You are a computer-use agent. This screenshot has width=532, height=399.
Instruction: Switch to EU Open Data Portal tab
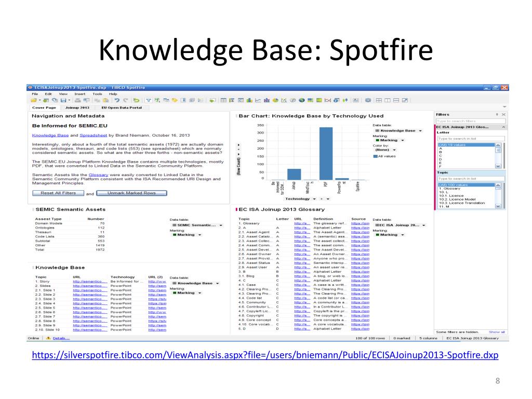click(x=122, y=108)
